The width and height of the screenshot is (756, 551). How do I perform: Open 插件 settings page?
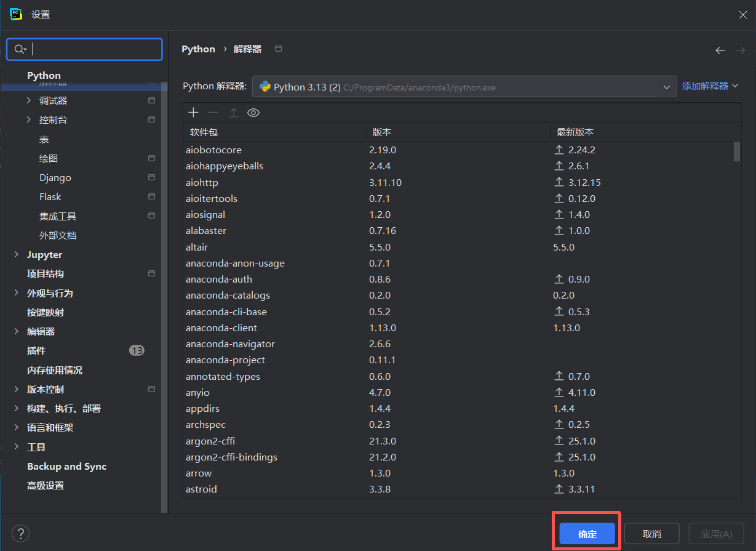(36, 350)
